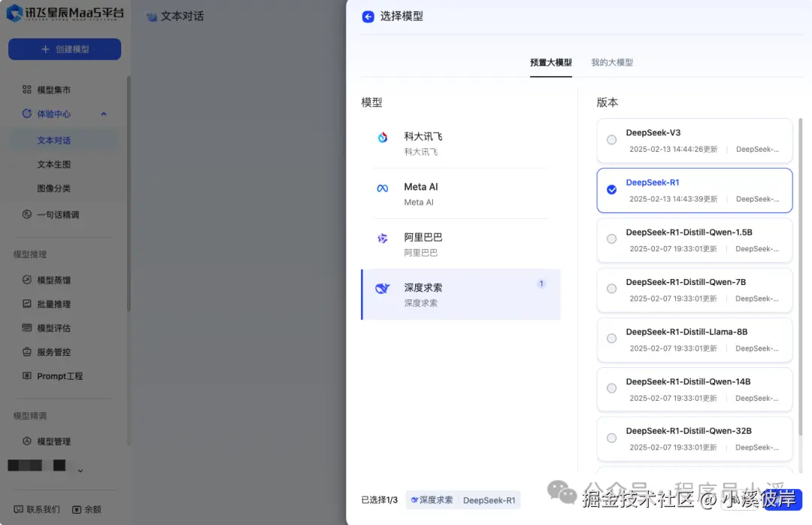Click the 批量推理 sidebar icon
Screen dimensions: 812x525
coord(27,304)
